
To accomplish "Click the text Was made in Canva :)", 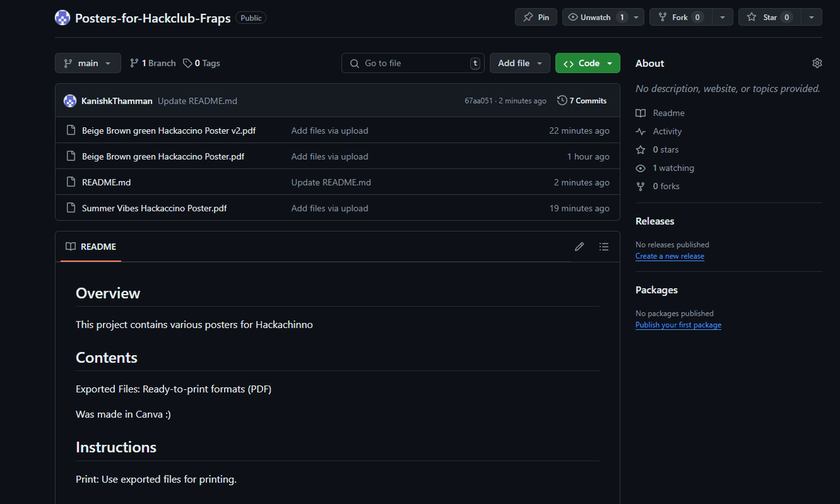I will 123,414.
